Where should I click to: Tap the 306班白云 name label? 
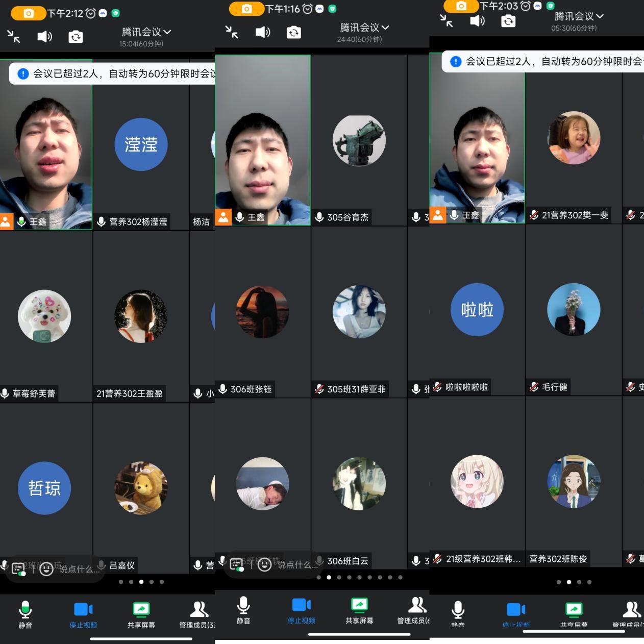tap(348, 561)
